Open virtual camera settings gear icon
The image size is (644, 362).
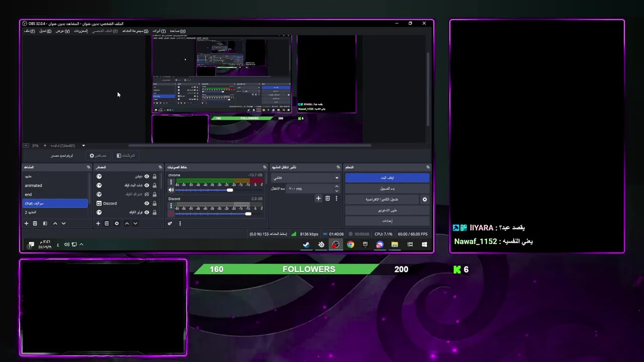pos(424,200)
